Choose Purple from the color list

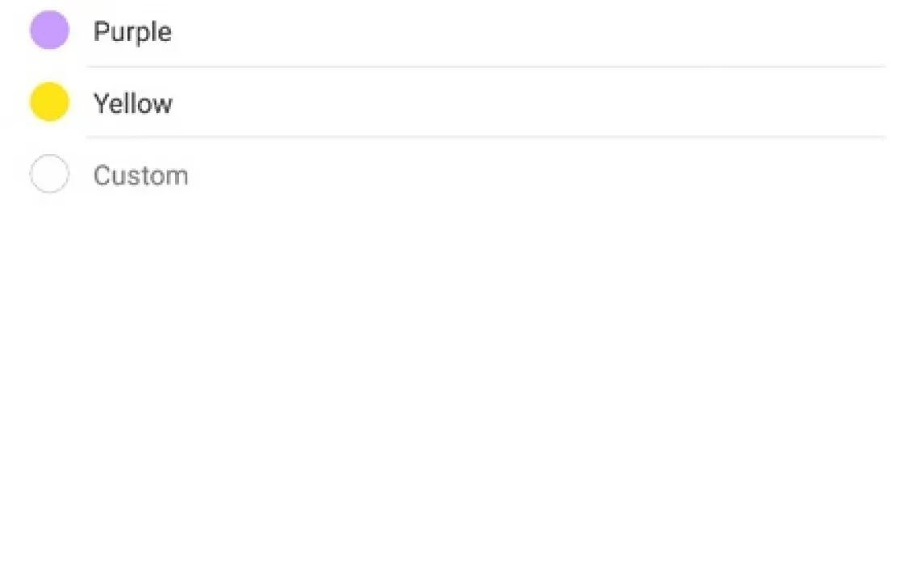click(132, 32)
